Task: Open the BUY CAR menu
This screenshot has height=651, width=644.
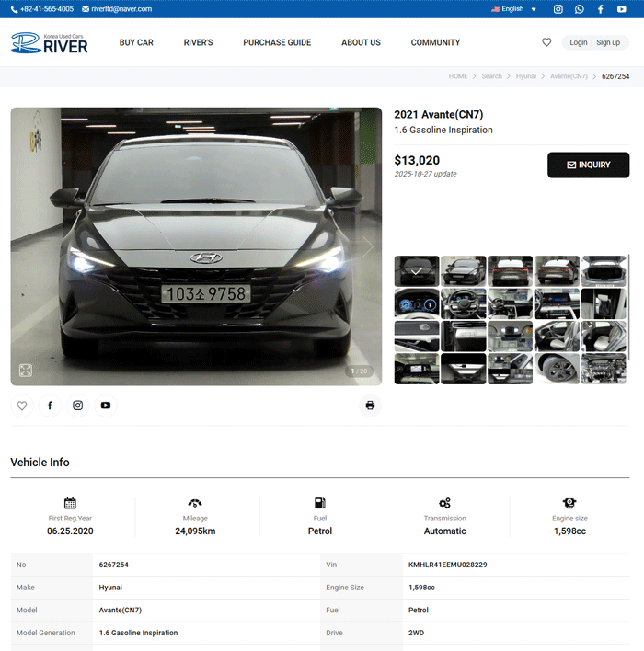Action: point(136,42)
